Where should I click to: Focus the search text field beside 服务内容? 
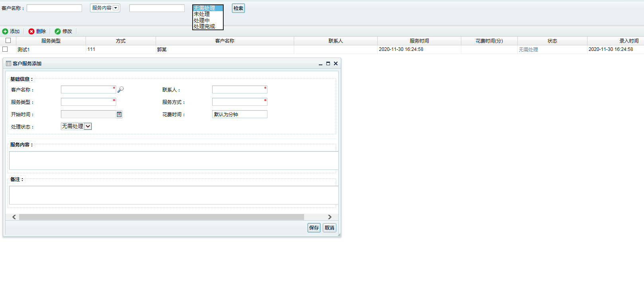click(157, 8)
